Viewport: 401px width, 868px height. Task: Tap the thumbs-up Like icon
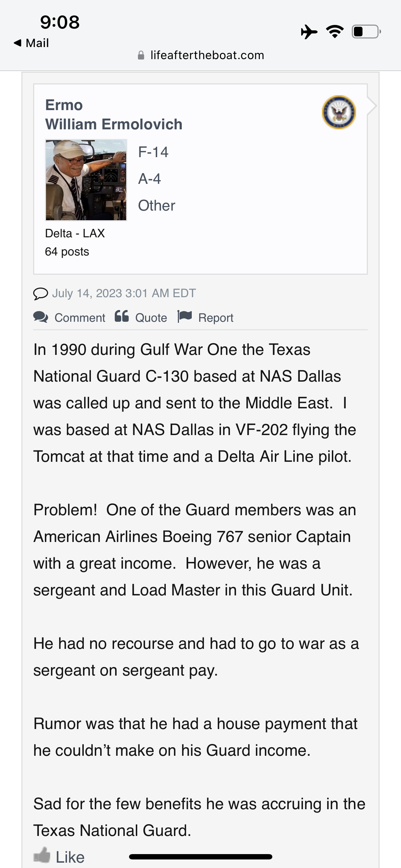click(x=42, y=855)
